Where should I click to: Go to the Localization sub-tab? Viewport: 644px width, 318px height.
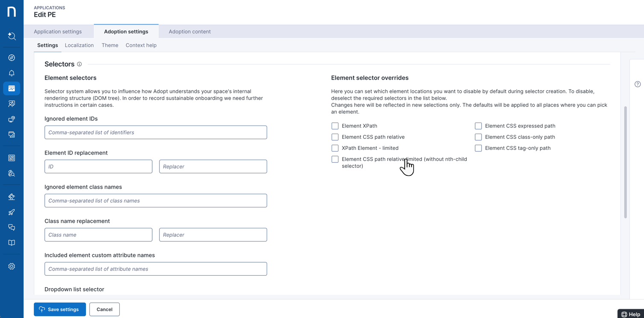click(79, 45)
